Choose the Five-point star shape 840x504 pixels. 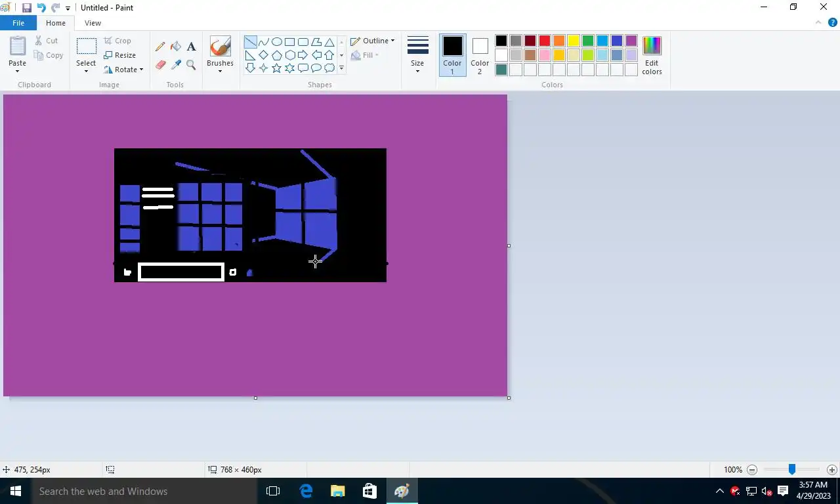point(276,68)
